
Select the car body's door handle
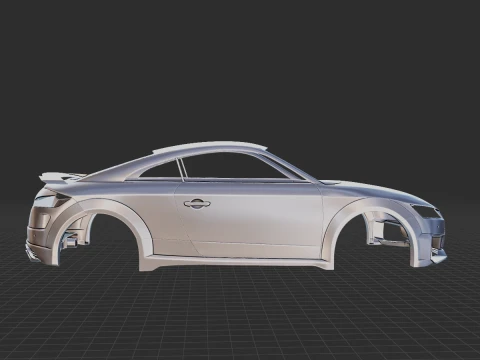(x=197, y=204)
